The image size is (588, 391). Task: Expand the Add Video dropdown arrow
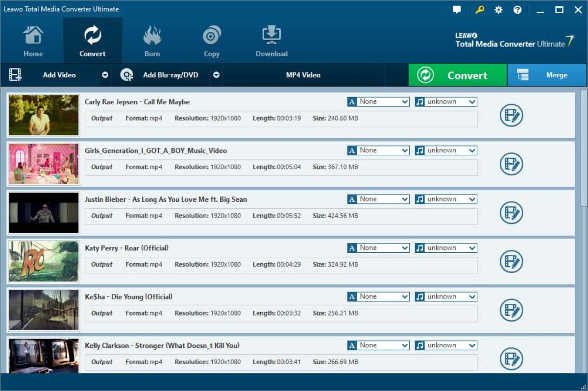(x=105, y=75)
